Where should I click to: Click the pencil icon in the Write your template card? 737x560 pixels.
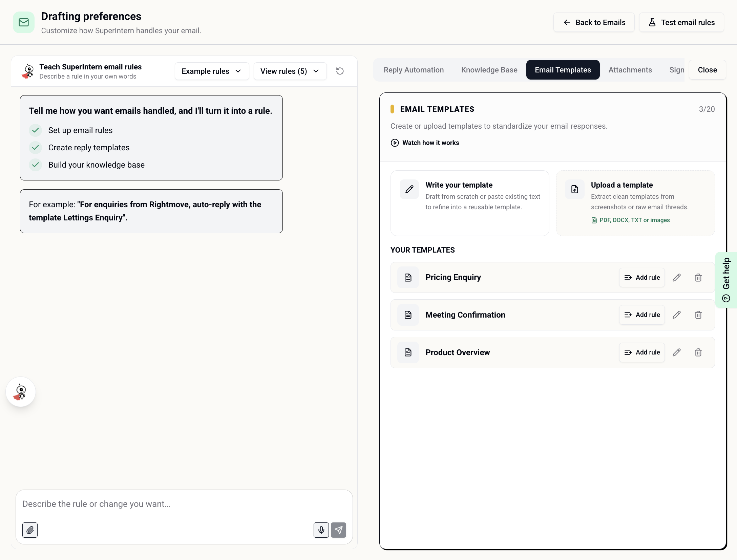pos(409,189)
